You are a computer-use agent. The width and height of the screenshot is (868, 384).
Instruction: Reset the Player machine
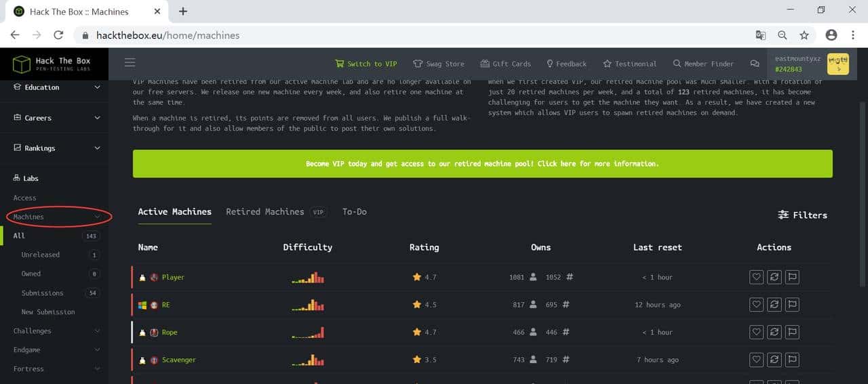[x=774, y=277]
